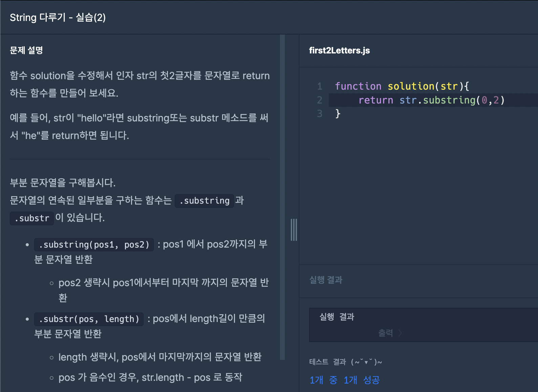Click line number 3 in editor gutter
This screenshot has height=392, width=538.
pyautogui.click(x=320, y=114)
